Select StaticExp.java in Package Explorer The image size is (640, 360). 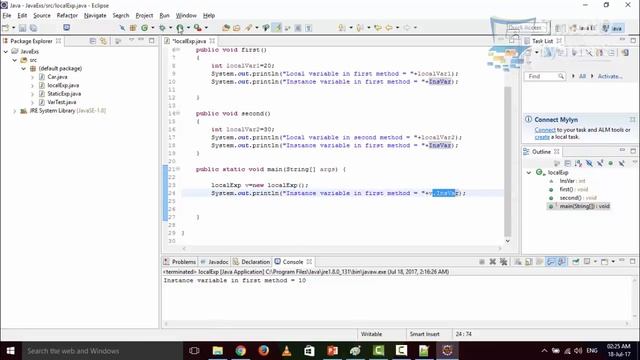point(64,93)
